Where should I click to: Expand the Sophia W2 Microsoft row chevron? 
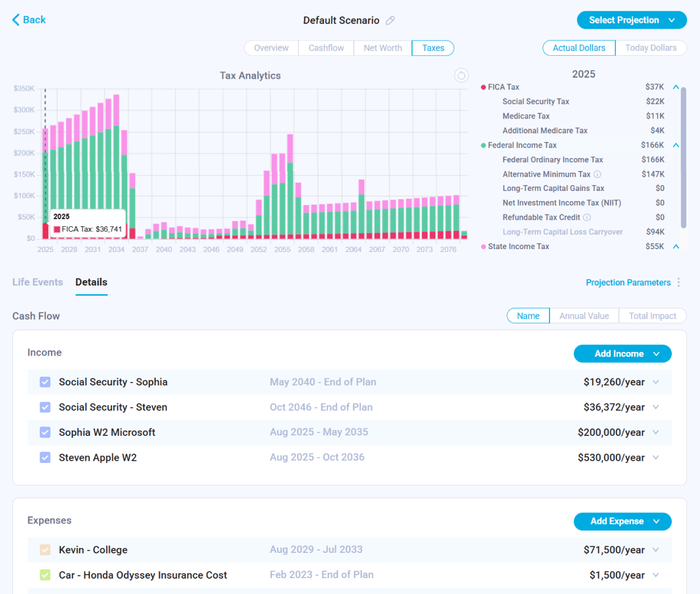pos(656,432)
